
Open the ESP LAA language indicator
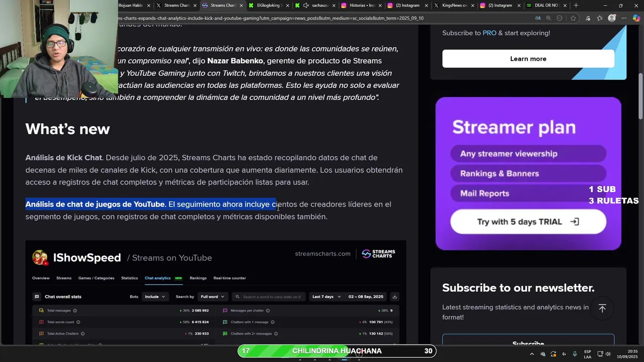pos(588,354)
